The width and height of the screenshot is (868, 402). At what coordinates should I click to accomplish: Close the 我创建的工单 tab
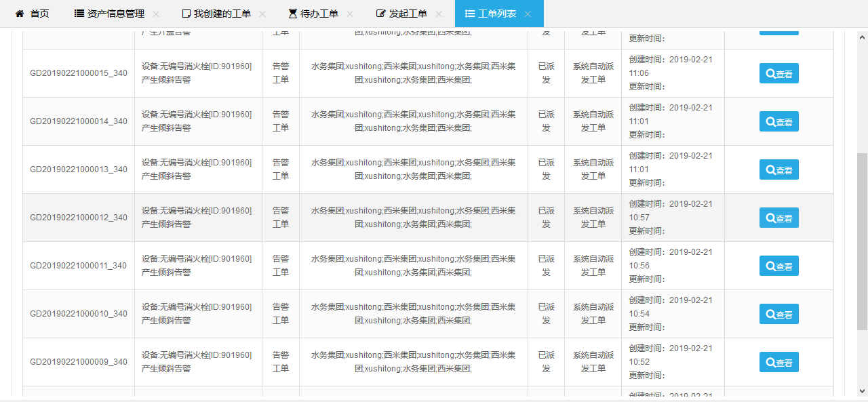coord(262,14)
